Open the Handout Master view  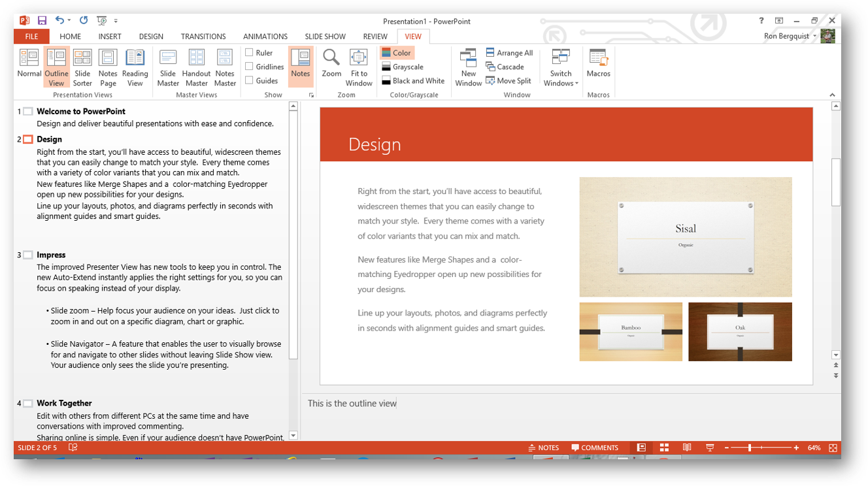click(x=196, y=65)
